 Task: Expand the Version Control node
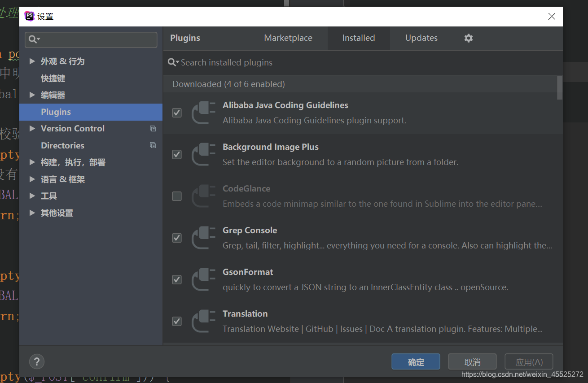point(32,128)
